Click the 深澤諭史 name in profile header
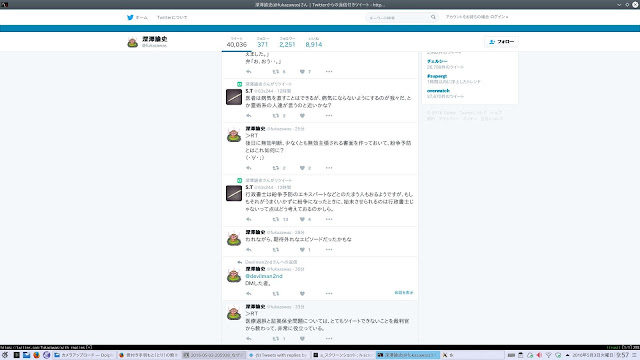This screenshot has height=360, width=640. 155,39
